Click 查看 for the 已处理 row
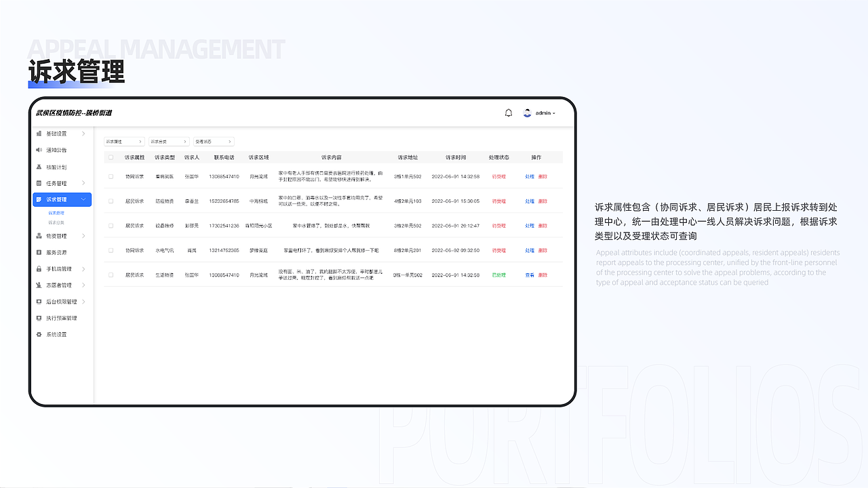 pyautogui.click(x=530, y=275)
